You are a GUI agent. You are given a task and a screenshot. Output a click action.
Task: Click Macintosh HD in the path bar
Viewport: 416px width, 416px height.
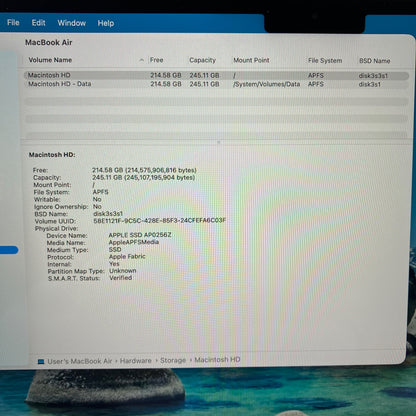(x=217, y=360)
